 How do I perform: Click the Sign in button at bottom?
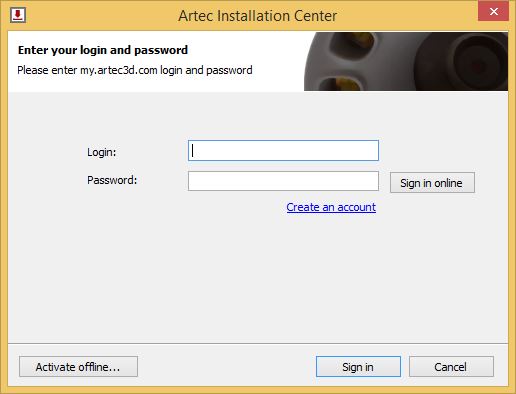[x=358, y=366]
